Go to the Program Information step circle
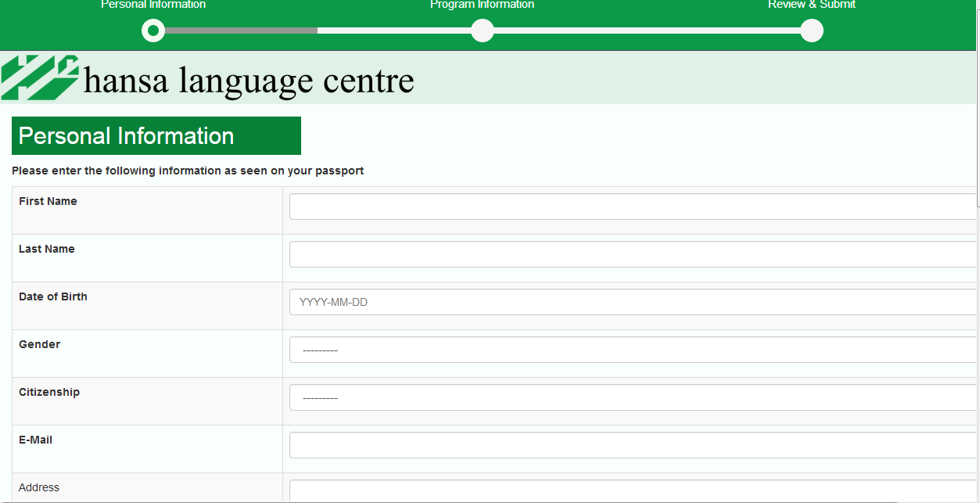This screenshot has height=503, width=980. 483,31
